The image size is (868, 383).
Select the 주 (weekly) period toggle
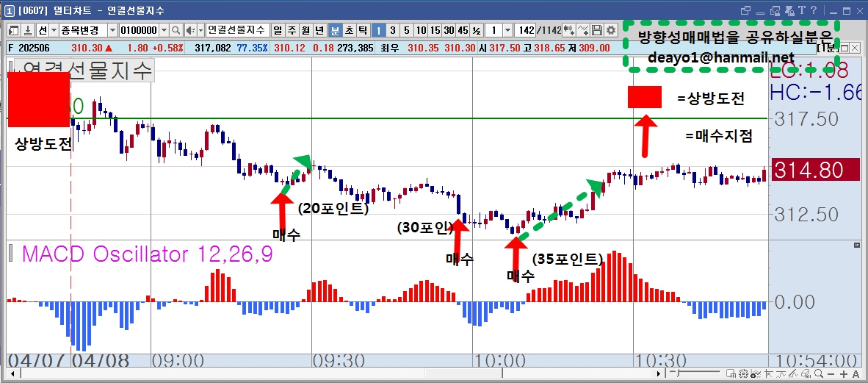292,30
